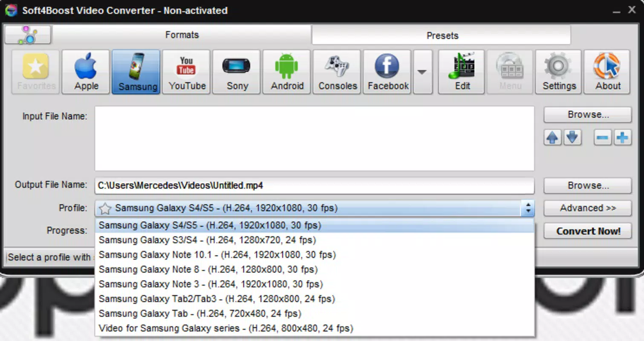This screenshot has width=644, height=341.
Task: Select the Android format icon
Action: coord(287,72)
